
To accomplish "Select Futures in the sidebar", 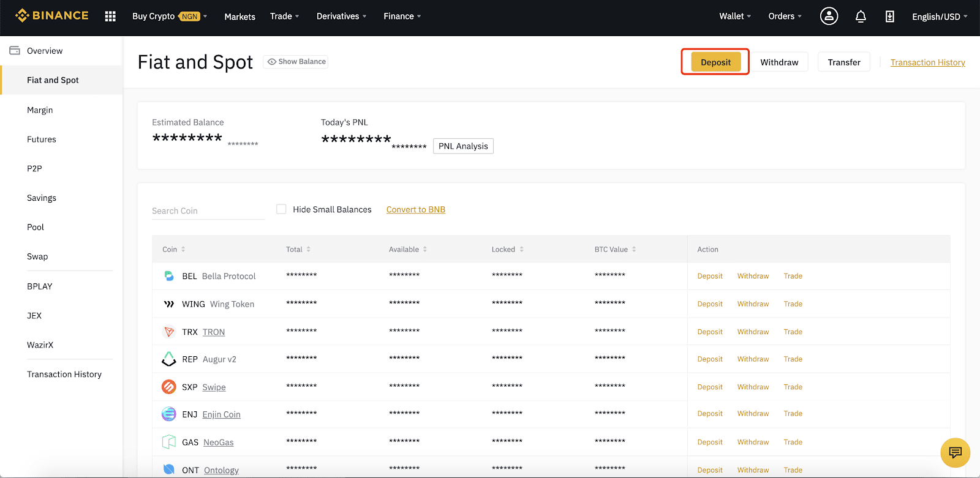I will coord(42,140).
